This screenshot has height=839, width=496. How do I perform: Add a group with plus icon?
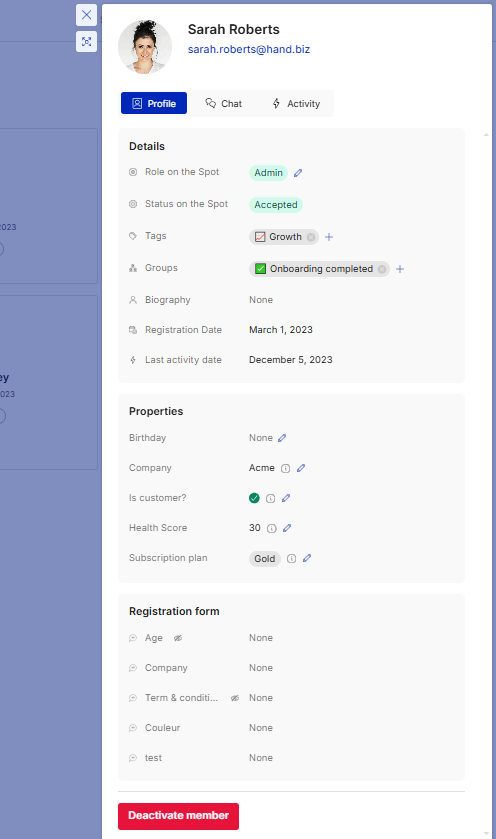(400, 269)
